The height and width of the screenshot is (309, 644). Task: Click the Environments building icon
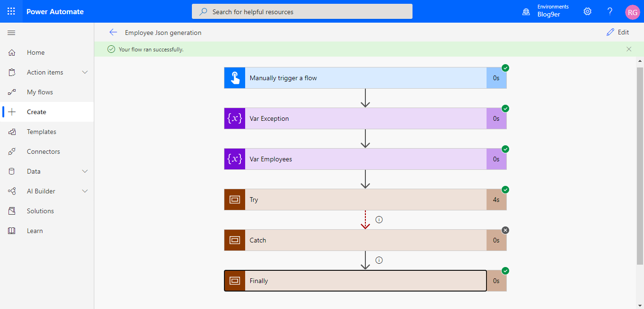[526, 11]
